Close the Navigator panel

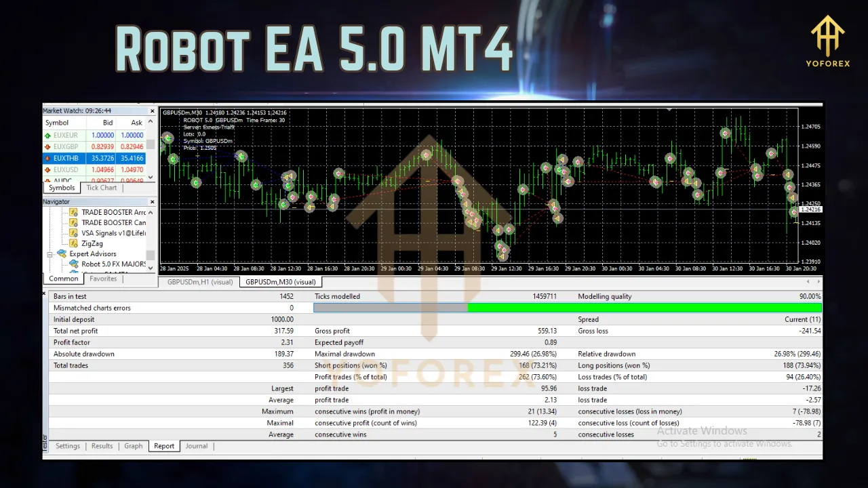tap(151, 202)
